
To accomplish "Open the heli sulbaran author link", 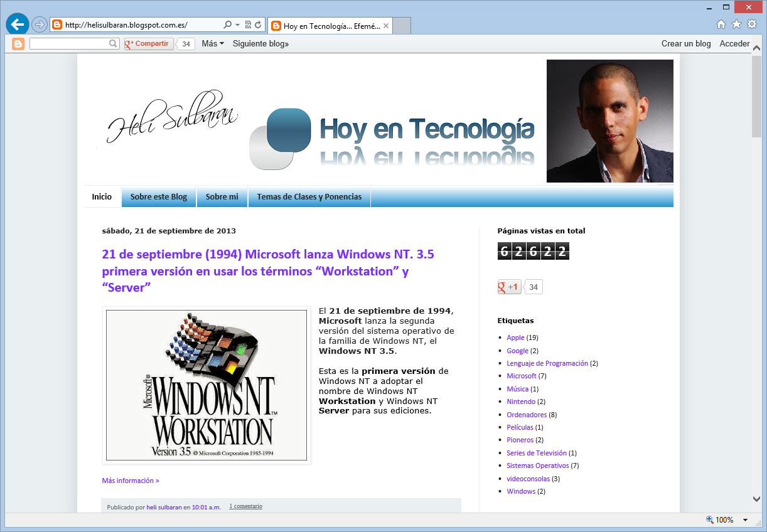I will (x=164, y=507).
